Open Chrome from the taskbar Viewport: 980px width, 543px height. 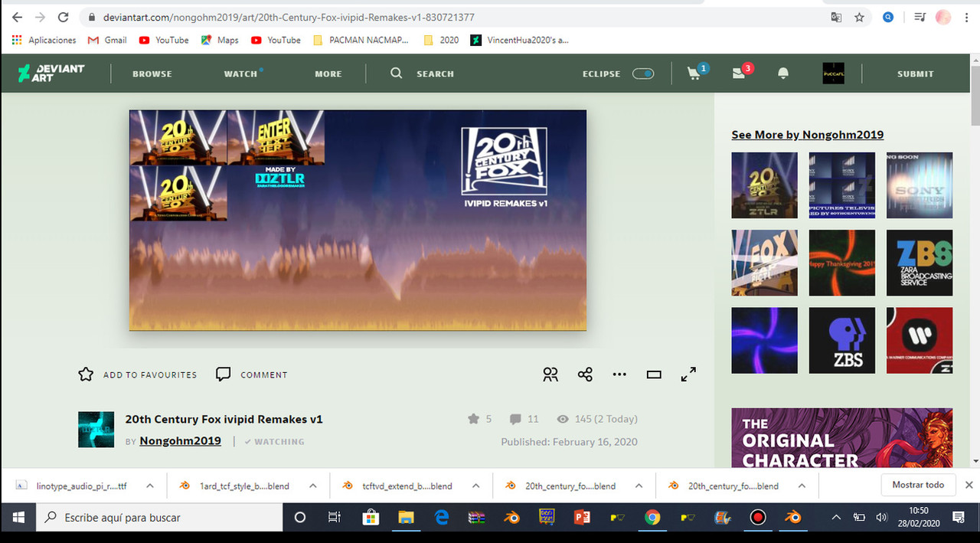click(652, 518)
